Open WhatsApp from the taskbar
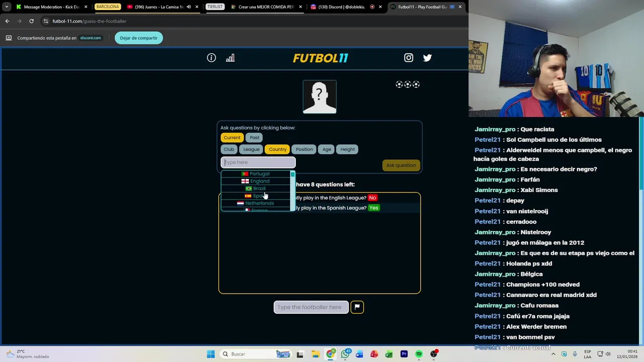644x362 pixels. pos(345,354)
